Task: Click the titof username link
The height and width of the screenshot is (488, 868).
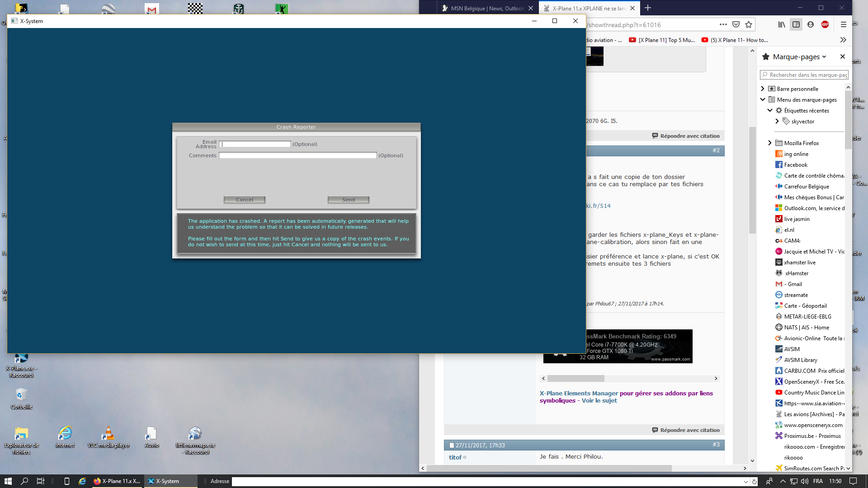Action: point(455,457)
